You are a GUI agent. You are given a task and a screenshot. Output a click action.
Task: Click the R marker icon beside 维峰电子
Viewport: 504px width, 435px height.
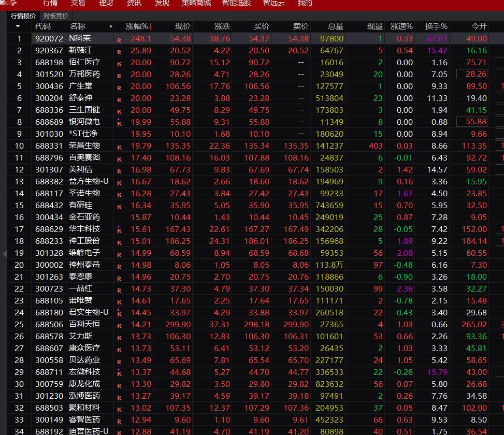tap(119, 254)
